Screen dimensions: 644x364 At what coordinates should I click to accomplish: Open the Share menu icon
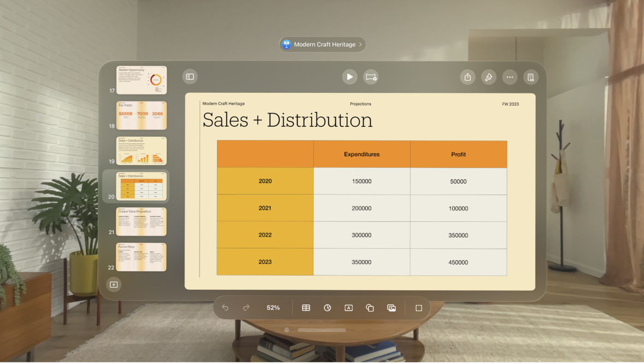point(467,77)
